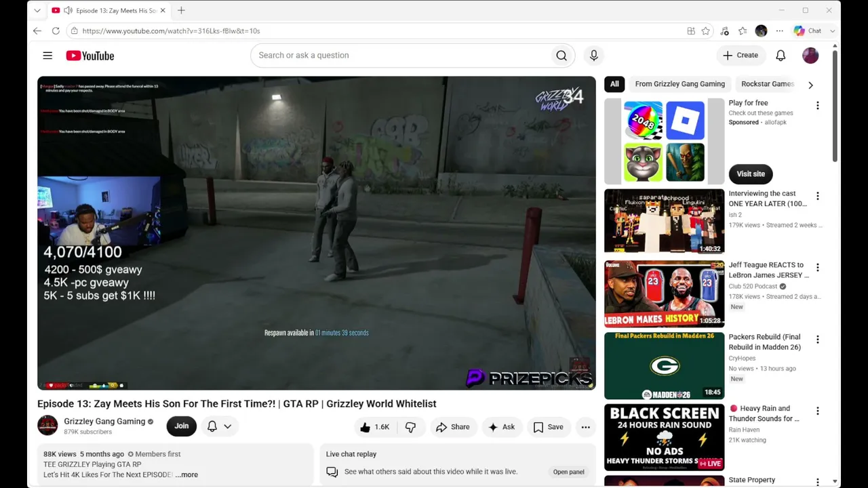Open the account avatar menu
Viewport: 868px width, 488px height.
(x=810, y=56)
